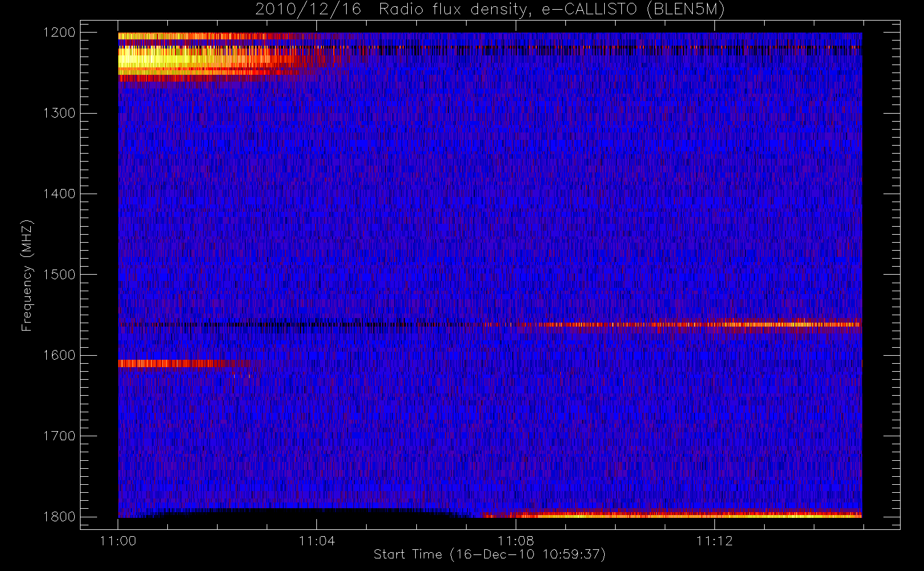Viewport: 924px width, 571px height.
Task: Click the "Frequency (MHZ)" y-axis label
Action: pos(27,275)
